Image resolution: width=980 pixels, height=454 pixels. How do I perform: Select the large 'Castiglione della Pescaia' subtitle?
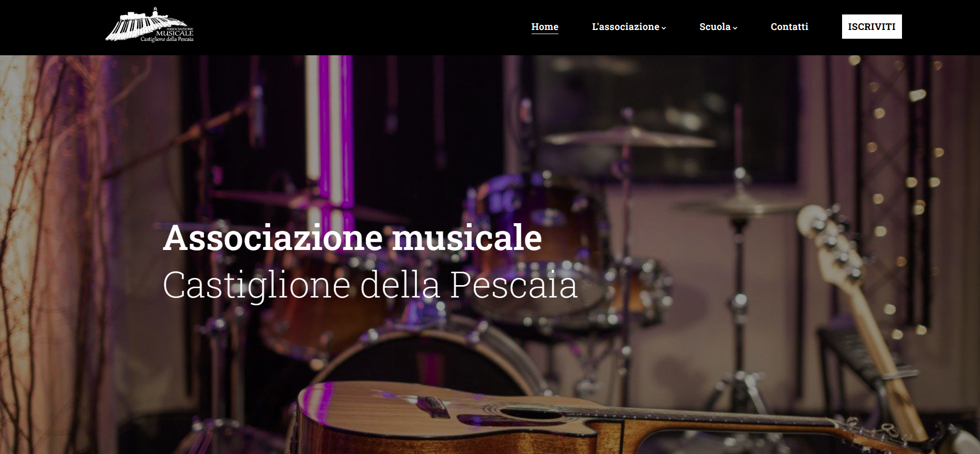click(x=370, y=285)
